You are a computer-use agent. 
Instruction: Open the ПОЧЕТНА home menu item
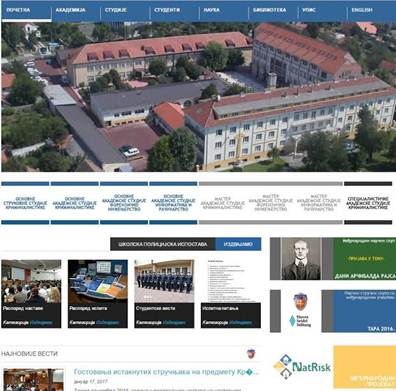18,10
